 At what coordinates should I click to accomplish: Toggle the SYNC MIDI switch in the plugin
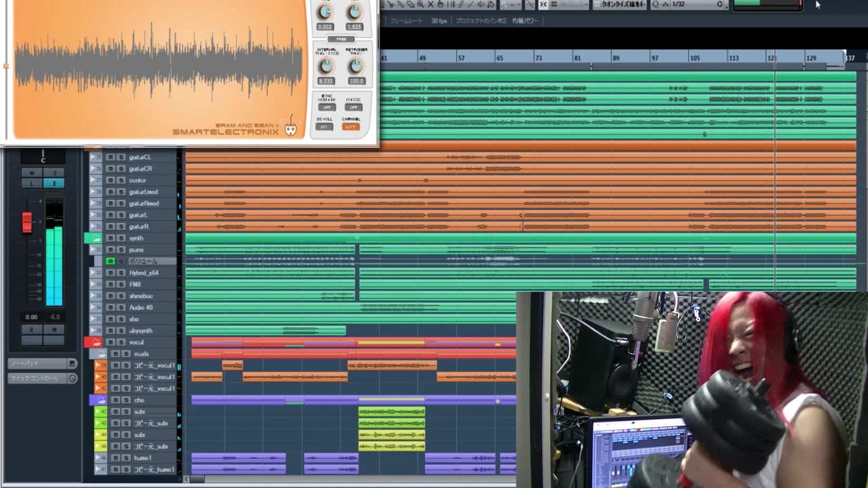point(327,107)
